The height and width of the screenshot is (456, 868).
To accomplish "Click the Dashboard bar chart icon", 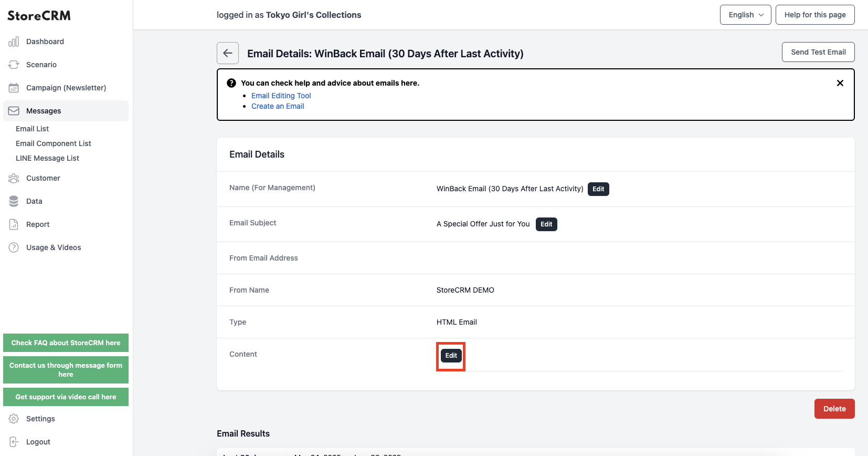I will coord(14,42).
